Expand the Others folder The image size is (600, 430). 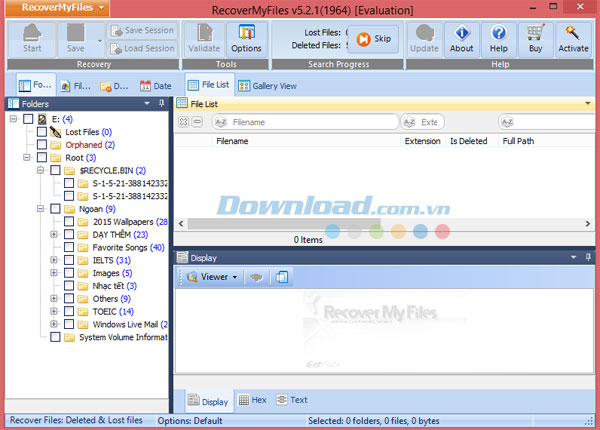[54, 299]
